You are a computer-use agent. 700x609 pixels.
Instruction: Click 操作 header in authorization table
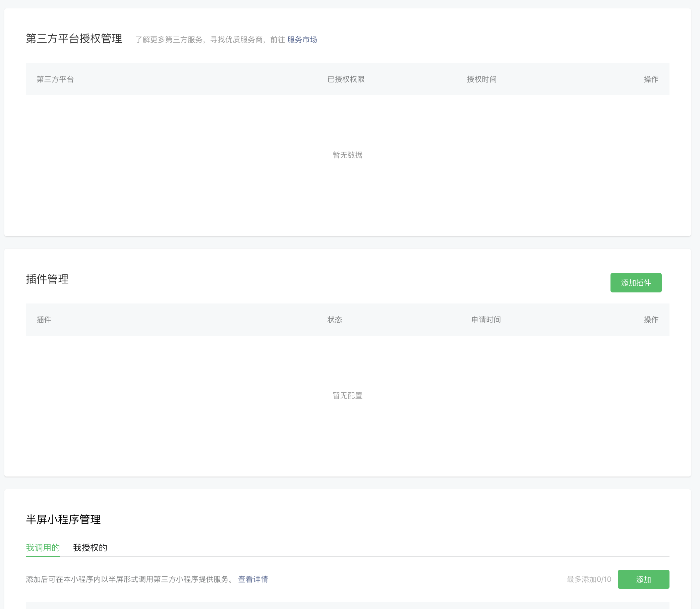pos(650,79)
